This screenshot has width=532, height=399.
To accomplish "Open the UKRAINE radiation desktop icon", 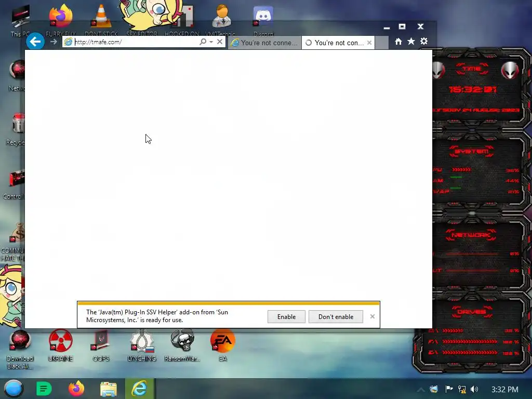I will point(60,345).
